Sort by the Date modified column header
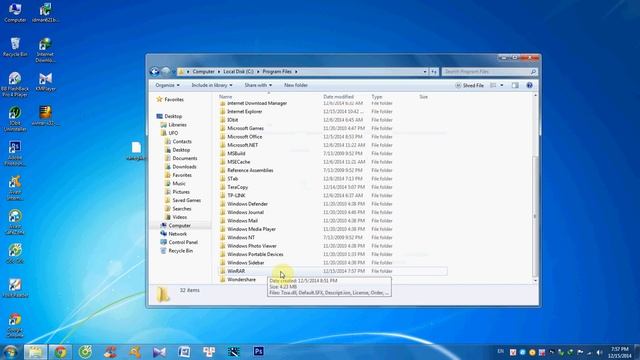 (x=338, y=97)
